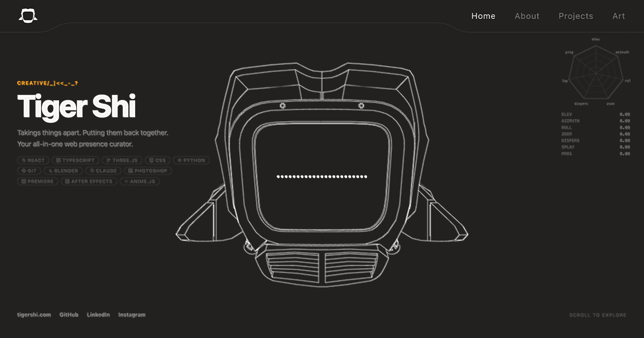644x338 pixels.
Task: Select the Blender skill tag
Action: (x=63, y=171)
